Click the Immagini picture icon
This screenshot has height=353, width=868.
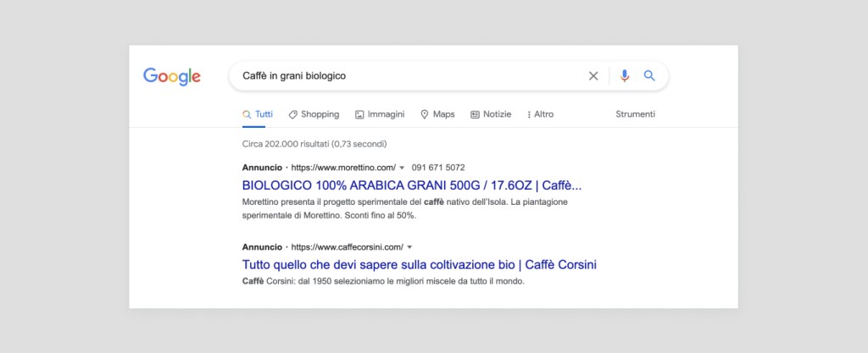(x=359, y=114)
